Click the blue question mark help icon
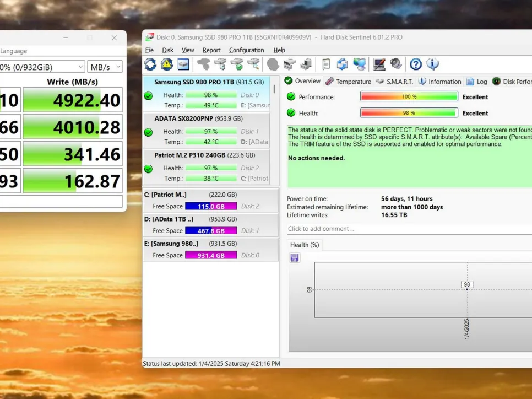This screenshot has width=532, height=399. pos(416,64)
